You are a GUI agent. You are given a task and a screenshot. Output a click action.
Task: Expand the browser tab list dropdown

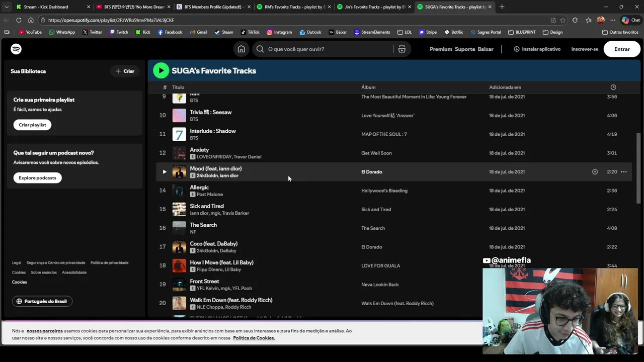[7, 7]
